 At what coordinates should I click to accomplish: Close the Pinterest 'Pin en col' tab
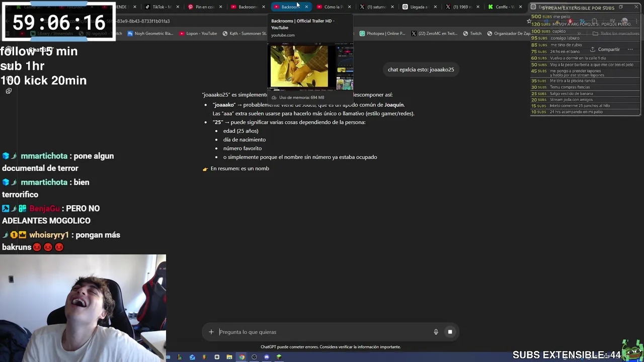(220, 7)
